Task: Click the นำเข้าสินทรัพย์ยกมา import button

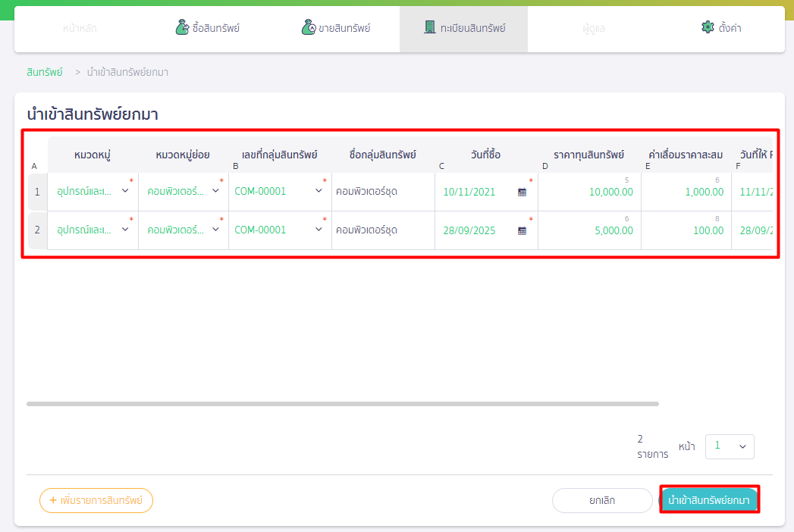Action: (709, 501)
